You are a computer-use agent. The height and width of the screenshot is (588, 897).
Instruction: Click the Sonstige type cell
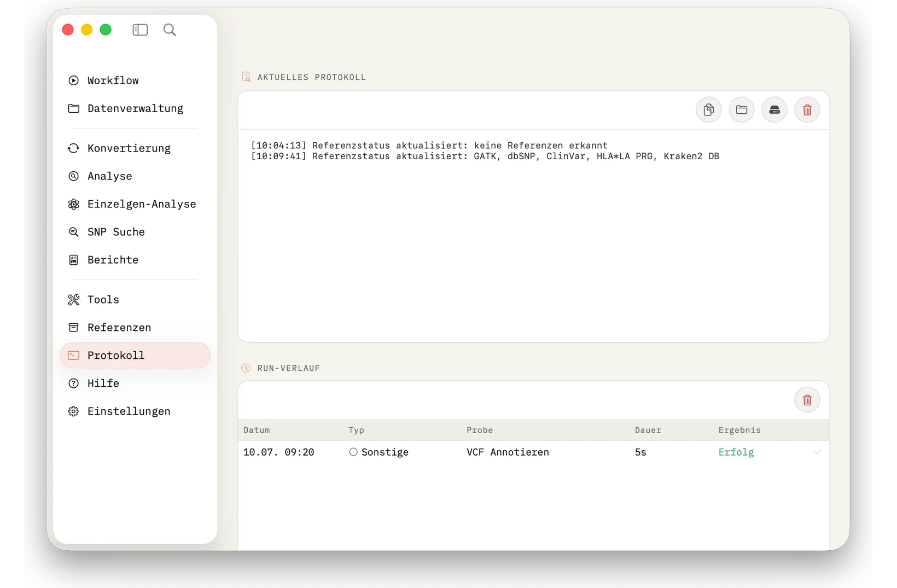(378, 452)
